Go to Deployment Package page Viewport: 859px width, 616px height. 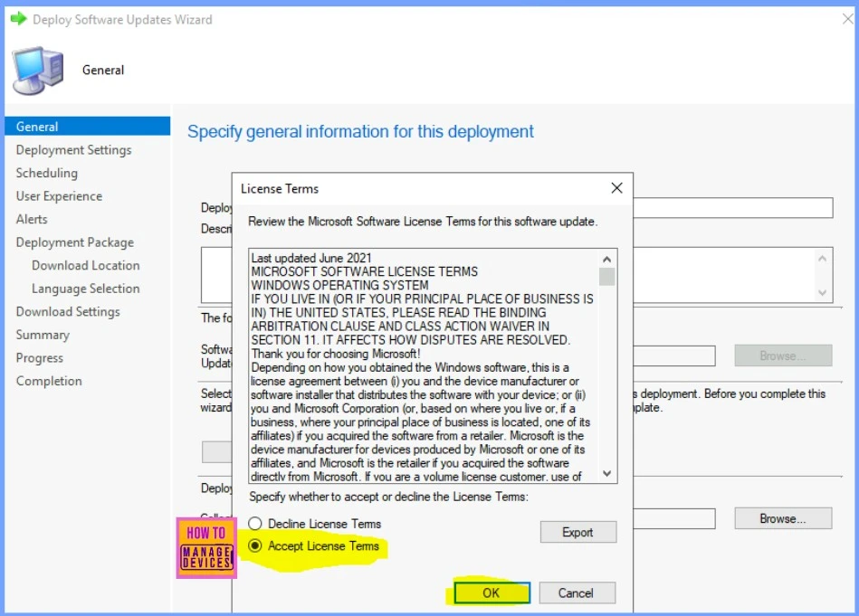tap(75, 242)
